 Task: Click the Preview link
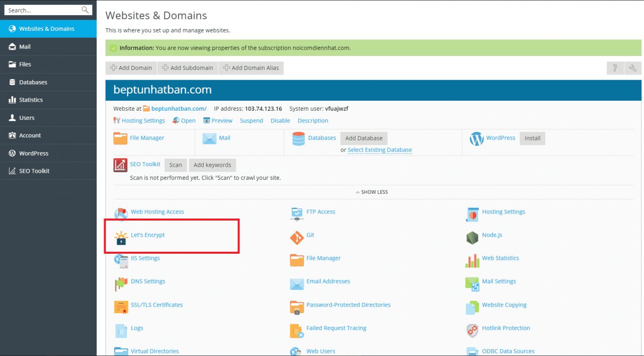click(222, 121)
